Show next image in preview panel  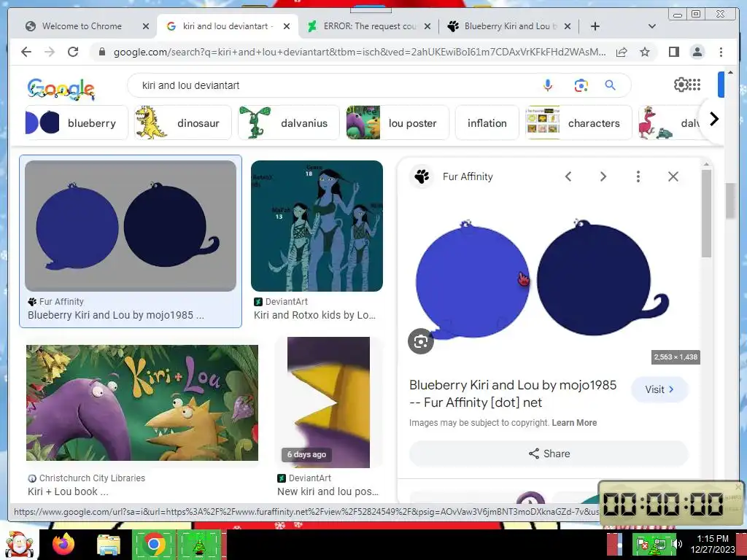[603, 176]
